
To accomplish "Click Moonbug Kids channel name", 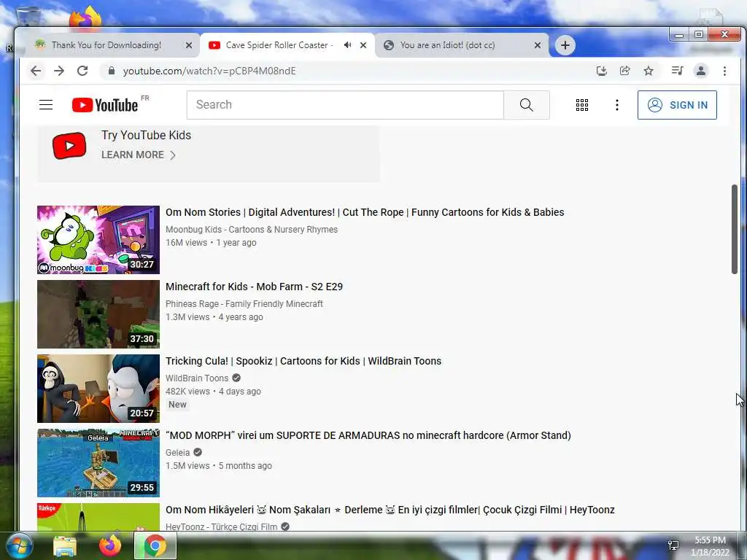I will click(252, 230).
